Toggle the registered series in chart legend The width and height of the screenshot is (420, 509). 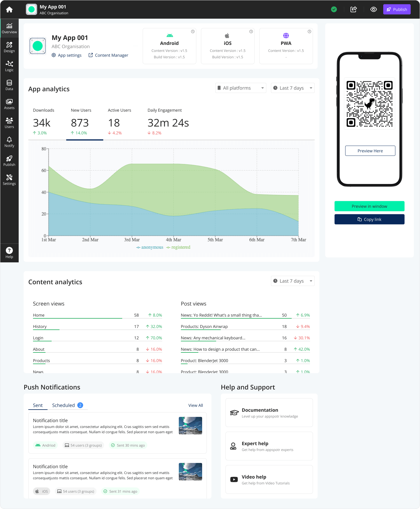click(x=178, y=247)
